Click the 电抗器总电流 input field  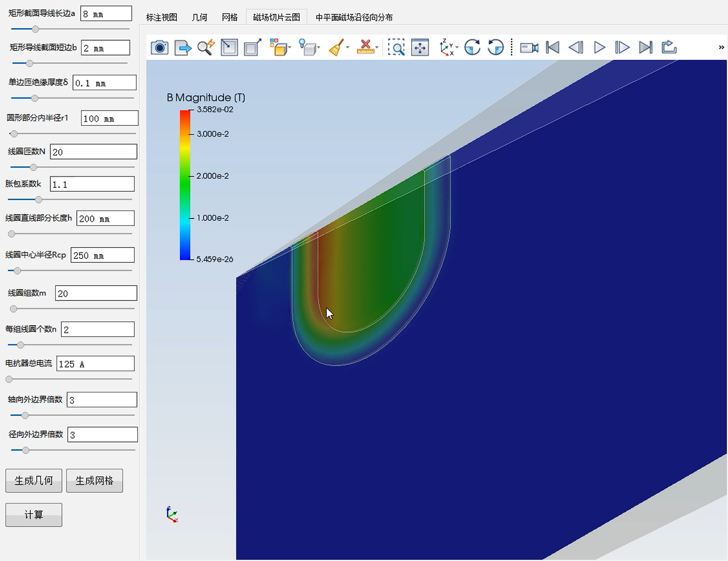tap(95, 364)
